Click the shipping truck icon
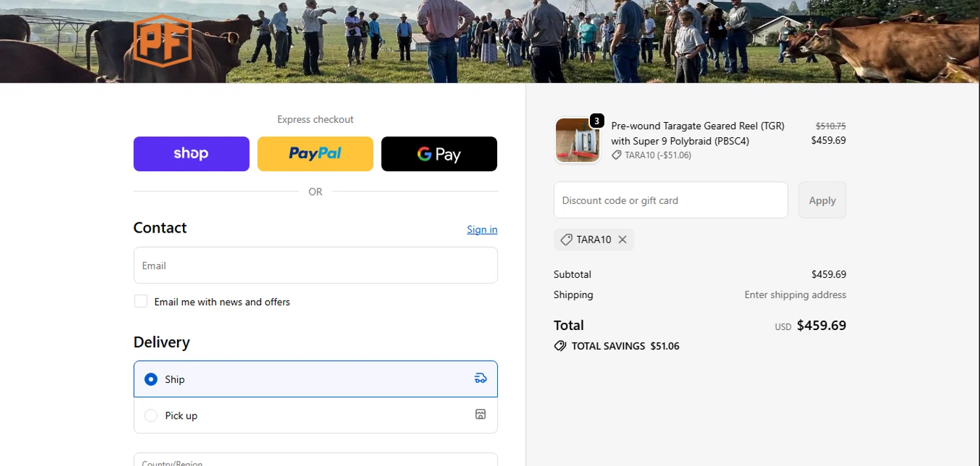Image resolution: width=980 pixels, height=466 pixels. coord(480,378)
